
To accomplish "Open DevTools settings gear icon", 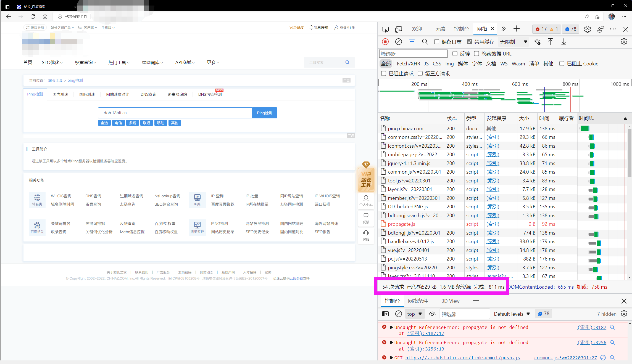I will click(588, 29).
